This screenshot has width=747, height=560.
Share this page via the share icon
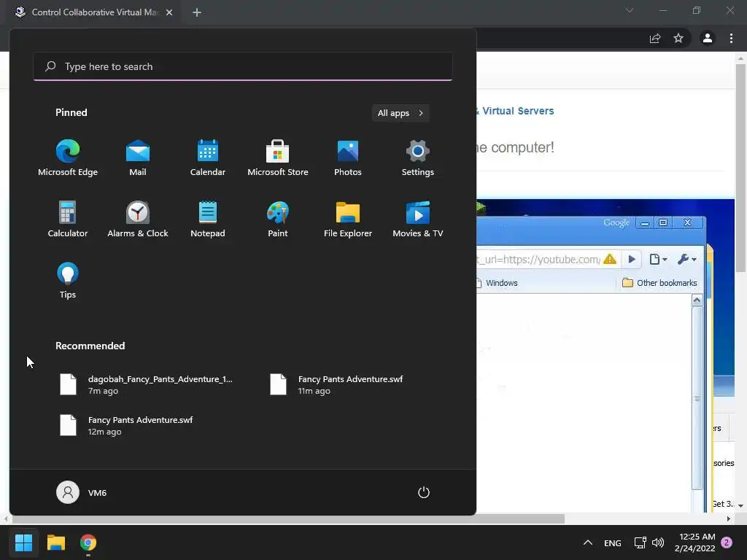(655, 38)
